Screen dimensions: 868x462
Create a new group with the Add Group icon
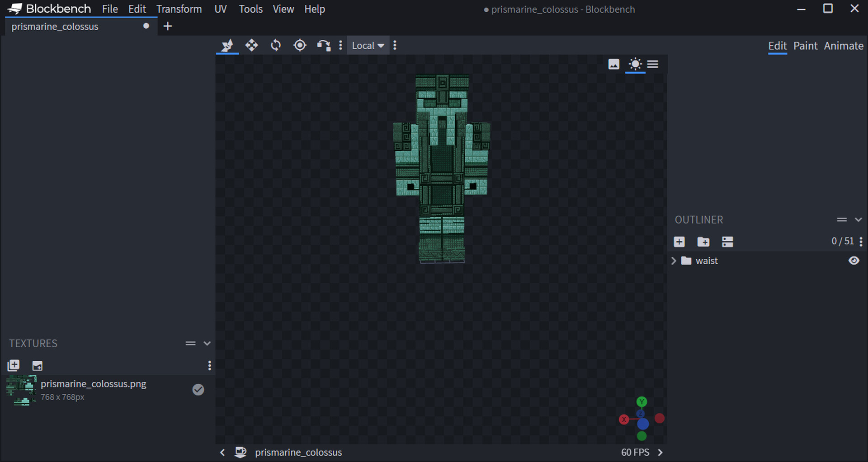pos(703,242)
